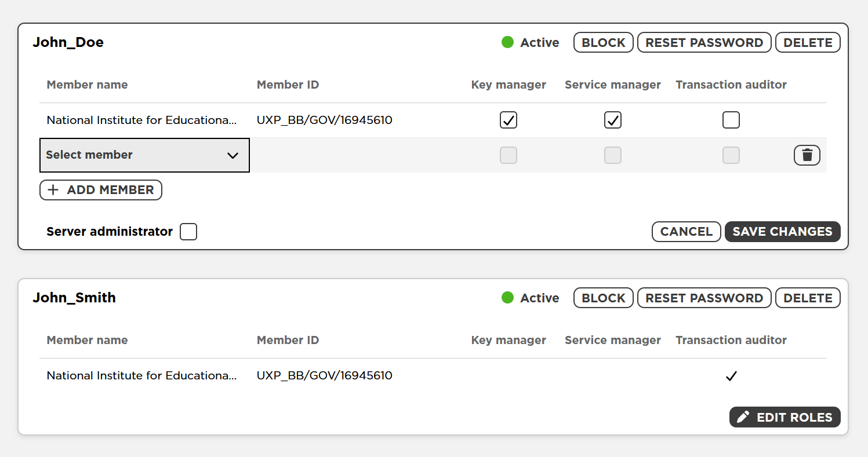
Task: Reset password for John_Smith
Action: coord(704,298)
